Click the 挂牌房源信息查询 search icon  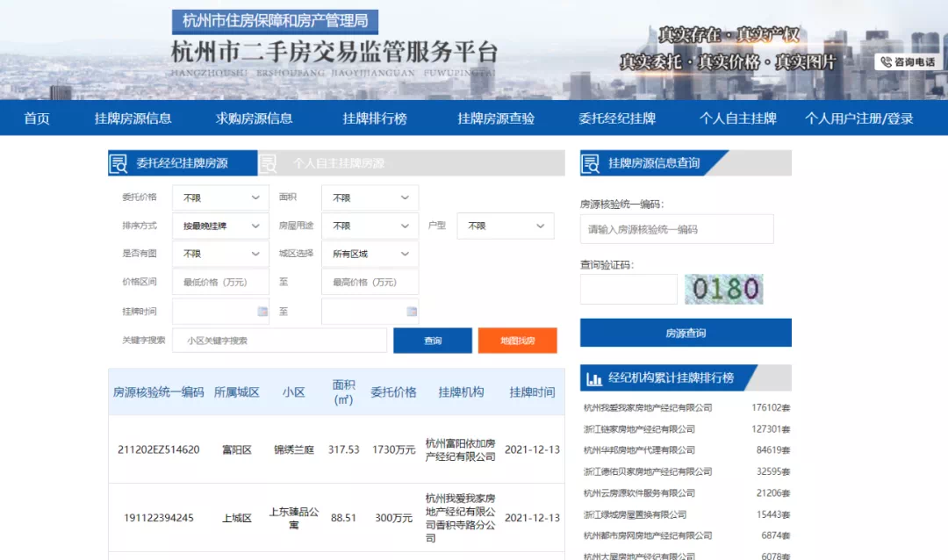pyautogui.click(x=592, y=163)
